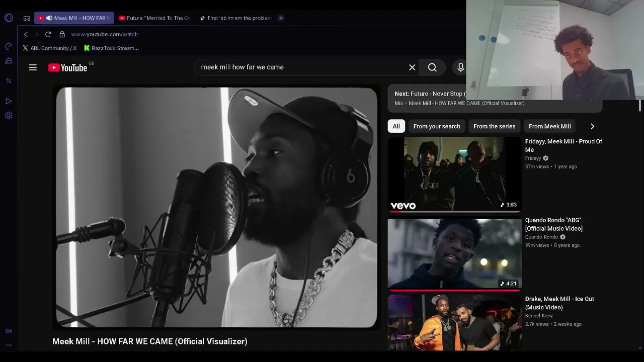Click the page scrollbar down arrow
644x362 pixels.
(640, 347)
